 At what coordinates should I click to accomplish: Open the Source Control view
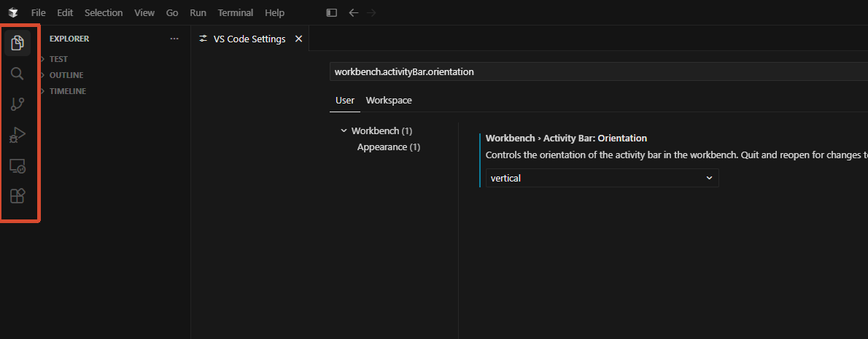[x=18, y=104]
